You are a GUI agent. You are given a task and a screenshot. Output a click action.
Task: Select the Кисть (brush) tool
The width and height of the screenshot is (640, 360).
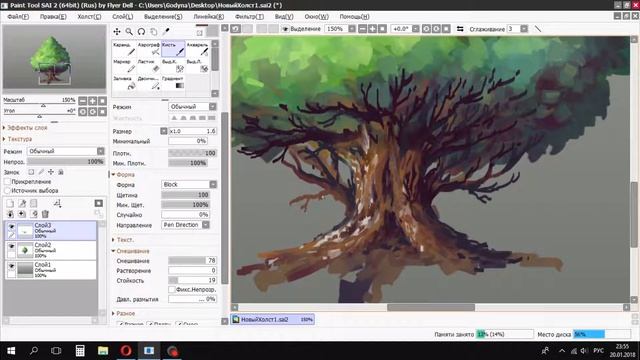pos(173,49)
